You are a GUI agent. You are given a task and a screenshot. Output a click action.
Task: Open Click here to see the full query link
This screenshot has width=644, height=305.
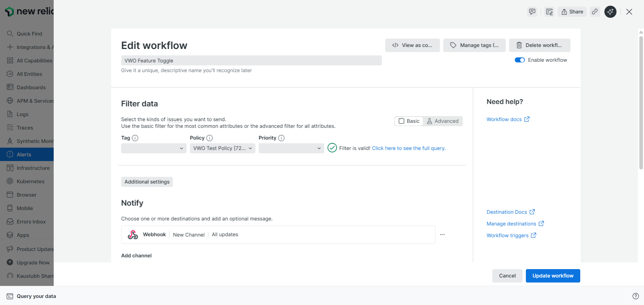coord(409,148)
